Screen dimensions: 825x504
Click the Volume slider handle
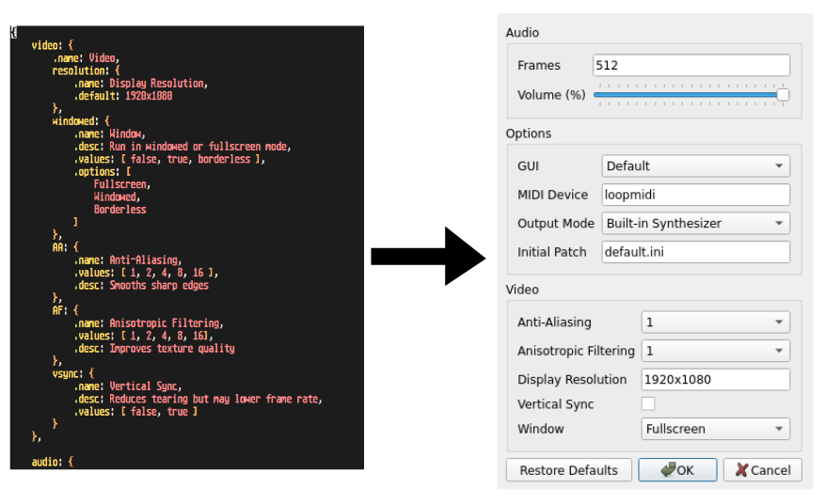tap(783, 94)
